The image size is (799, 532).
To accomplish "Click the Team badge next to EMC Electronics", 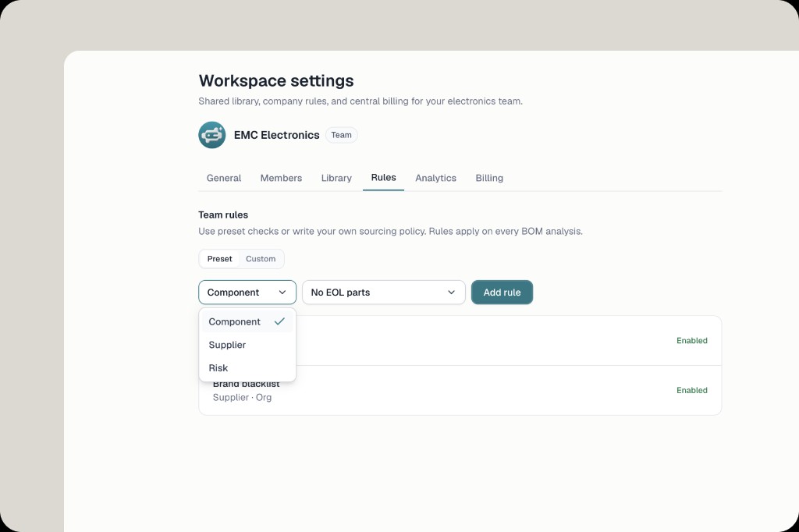I will [x=342, y=135].
